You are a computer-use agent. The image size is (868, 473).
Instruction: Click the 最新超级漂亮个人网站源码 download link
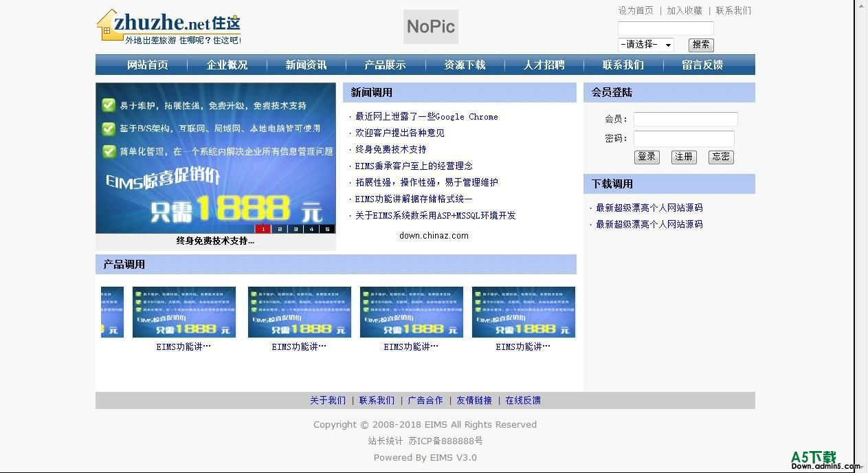coord(649,208)
